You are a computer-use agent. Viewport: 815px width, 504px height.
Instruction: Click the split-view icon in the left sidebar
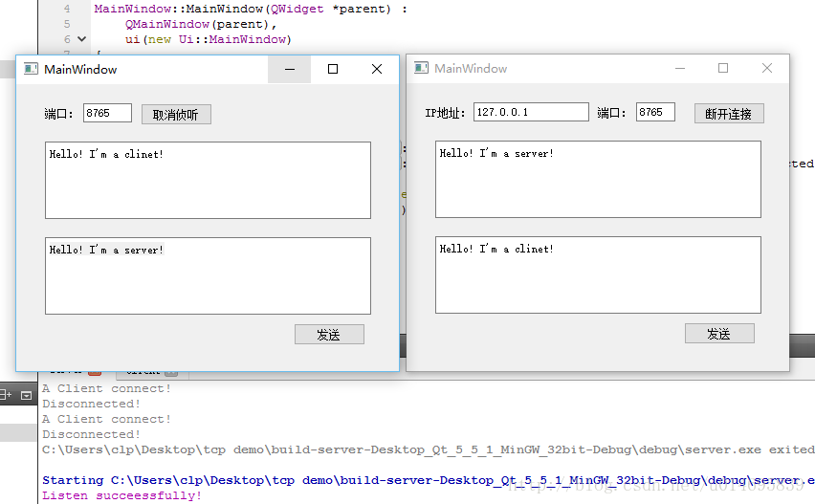pyautogui.click(x=6, y=394)
